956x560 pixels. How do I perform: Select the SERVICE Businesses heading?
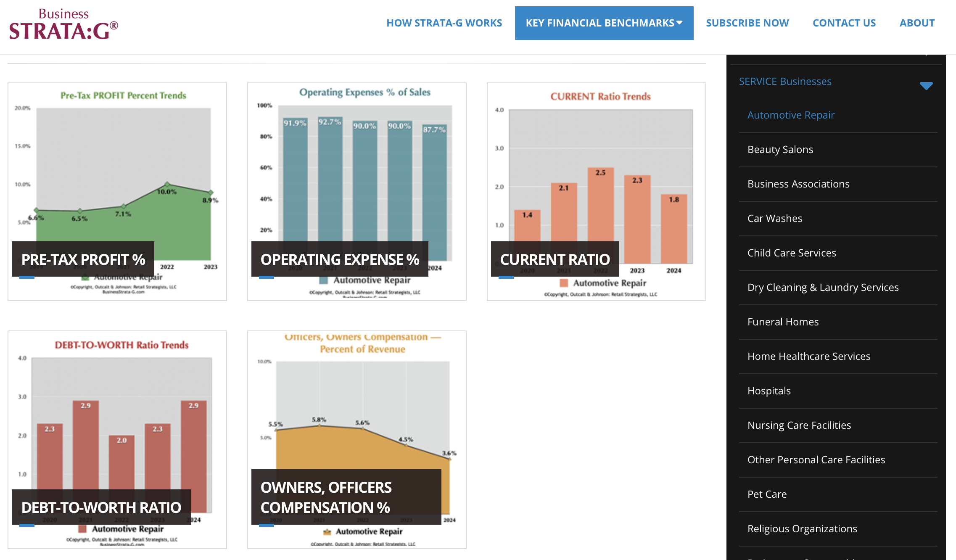click(785, 82)
